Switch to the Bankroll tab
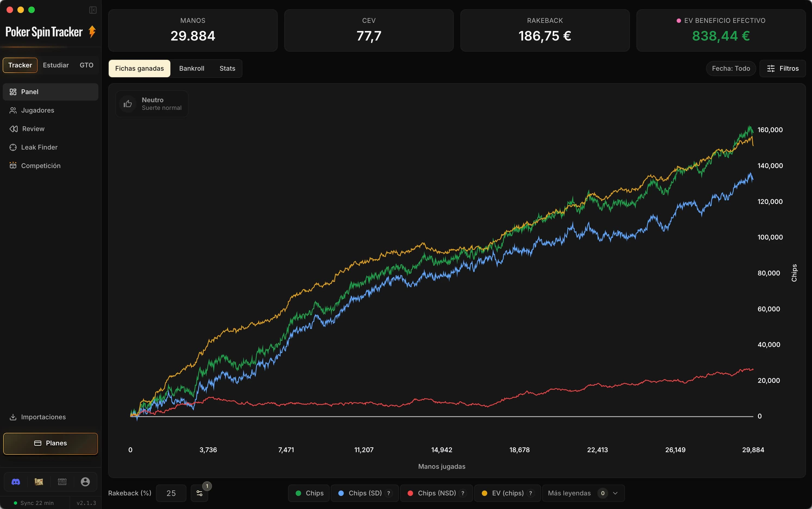This screenshot has width=812, height=509. tap(191, 68)
